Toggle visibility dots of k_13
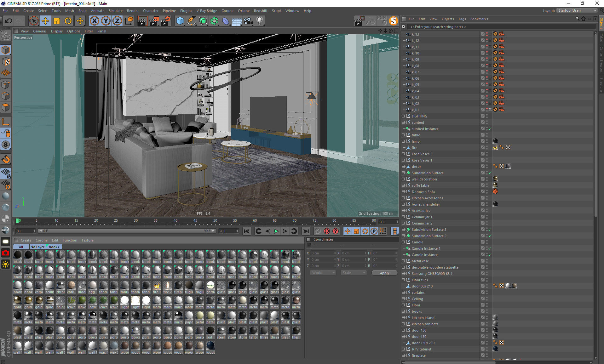The width and height of the screenshot is (604, 364). (487, 34)
